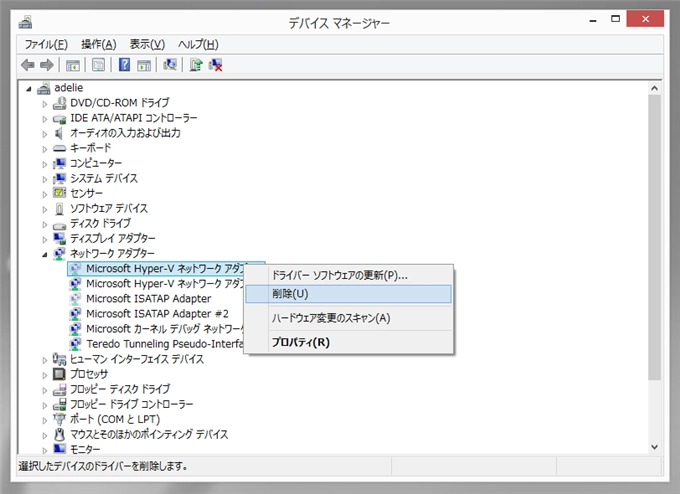Image resolution: width=680 pixels, height=494 pixels.
Task: Collapse the adelie root node
Action: coord(29,89)
